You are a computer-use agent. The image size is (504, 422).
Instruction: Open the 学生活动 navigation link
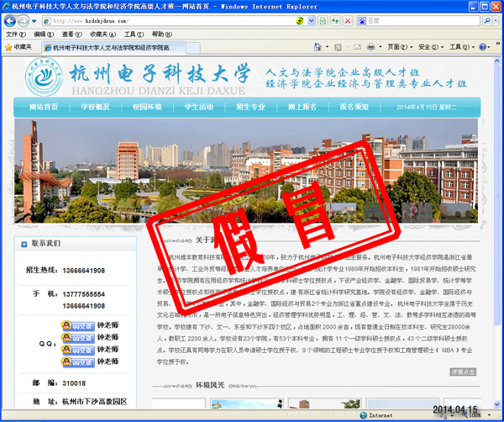click(x=199, y=107)
